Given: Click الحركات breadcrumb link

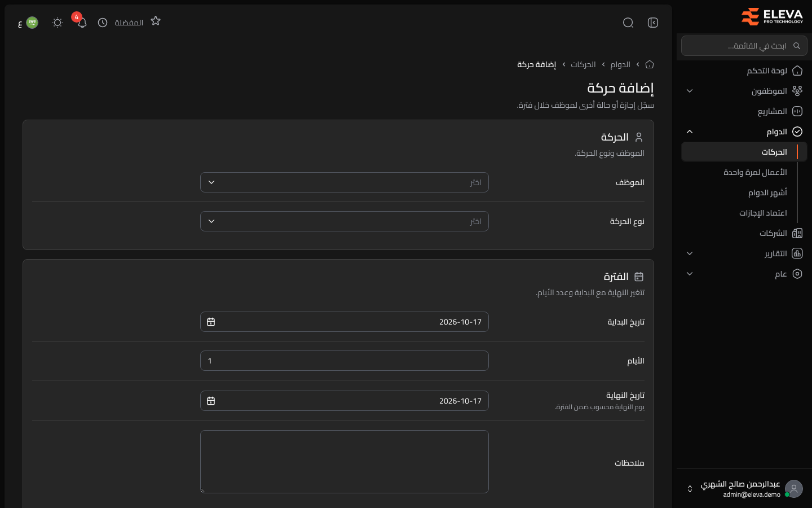Looking at the screenshot, I should click(583, 64).
